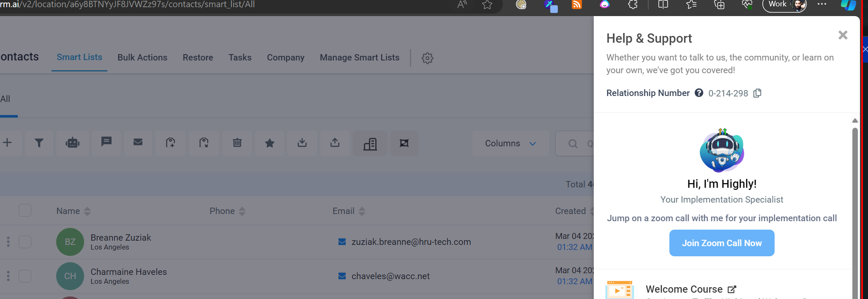Viewport: 868px width, 299px height.
Task: Click Join Zoom Call Now button
Action: [x=722, y=243]
